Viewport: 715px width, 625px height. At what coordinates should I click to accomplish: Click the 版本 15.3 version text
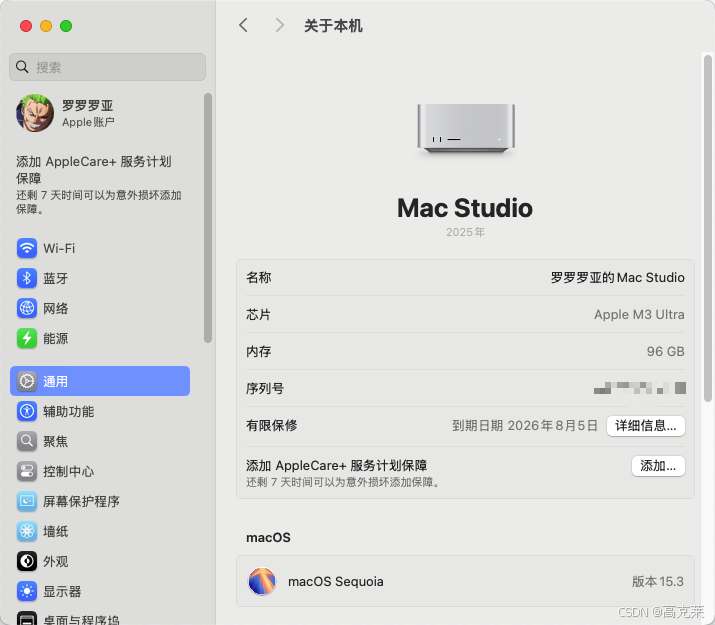658,581
